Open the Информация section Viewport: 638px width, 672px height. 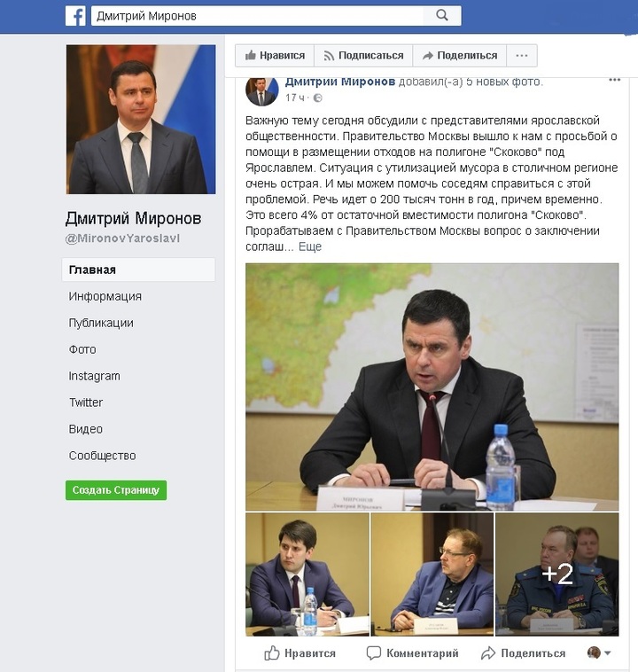coord(105,297)
